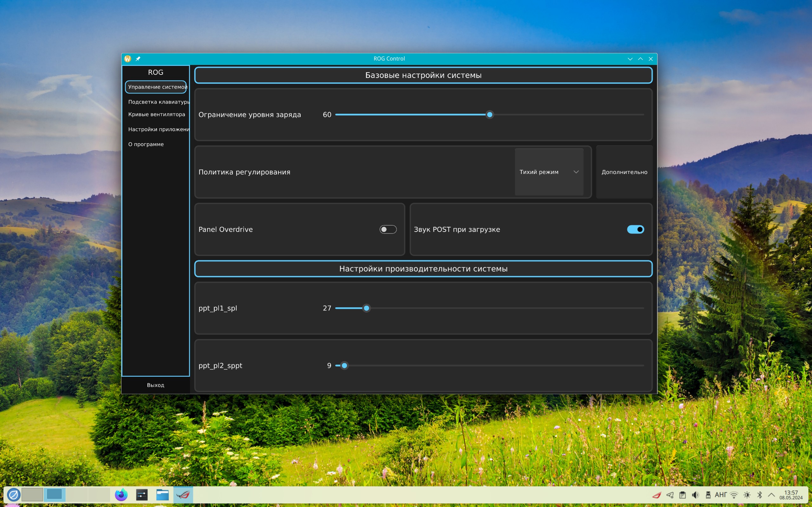This screenshot has height=507, width=812.
Task: Open the Тихий режим policy dropdown
Action: (549, 172)
